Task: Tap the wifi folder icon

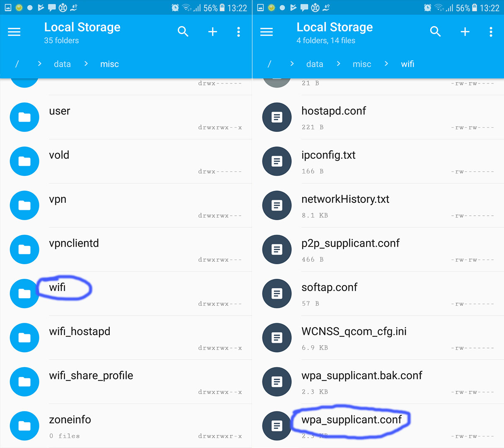Action: click(24, 293)
